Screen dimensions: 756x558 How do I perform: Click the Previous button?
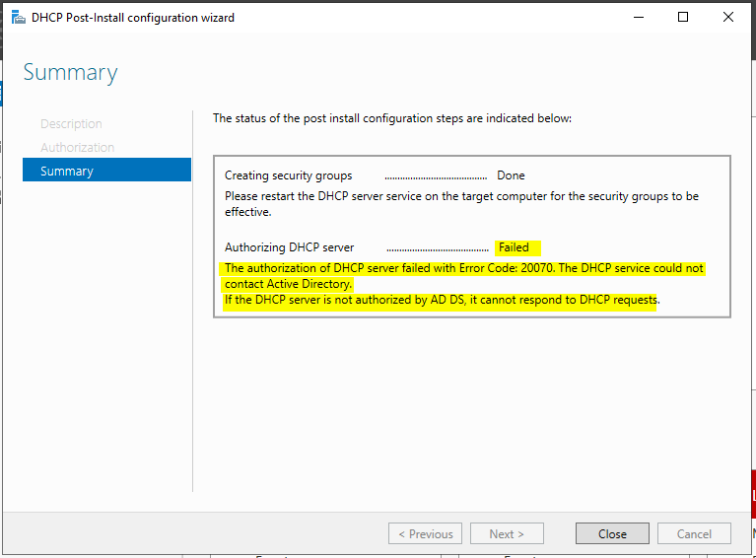[425, 534]
